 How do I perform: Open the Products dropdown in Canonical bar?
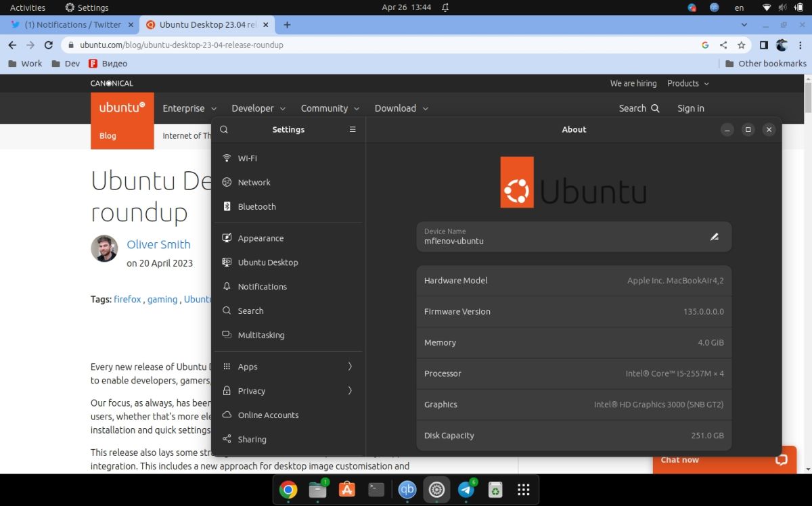point(688,83)
